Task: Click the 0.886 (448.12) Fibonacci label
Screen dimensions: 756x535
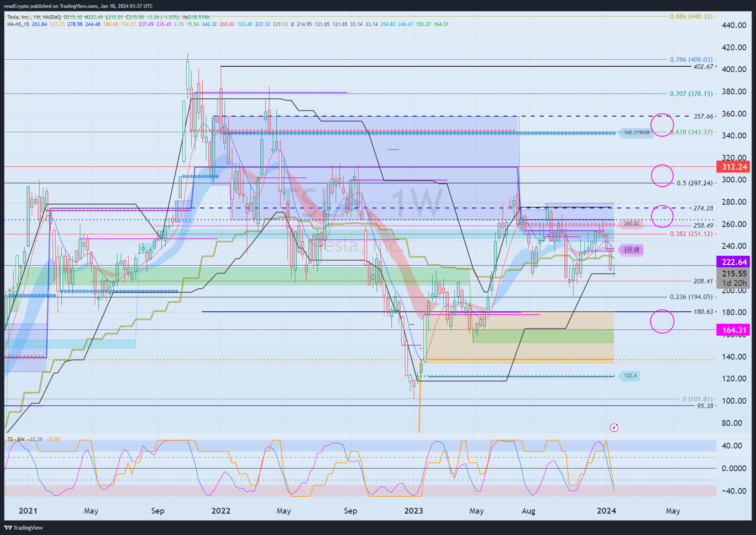Action: (x=691, y=16)
